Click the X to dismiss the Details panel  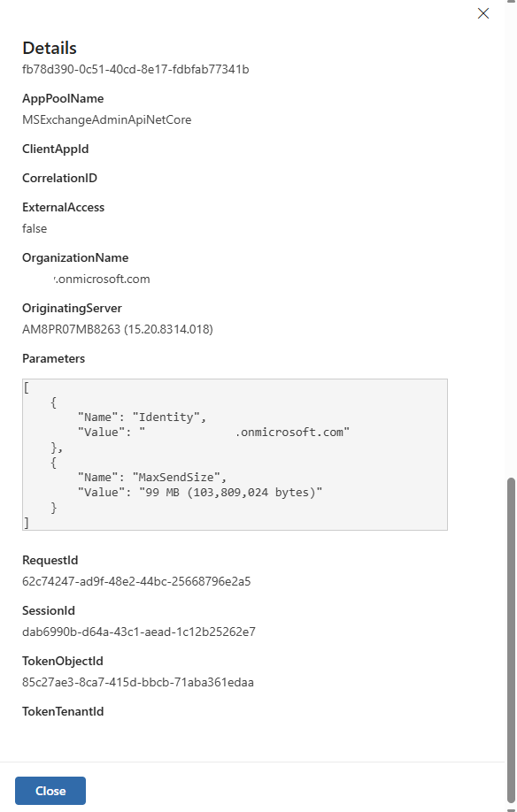(x=482, y=13)
